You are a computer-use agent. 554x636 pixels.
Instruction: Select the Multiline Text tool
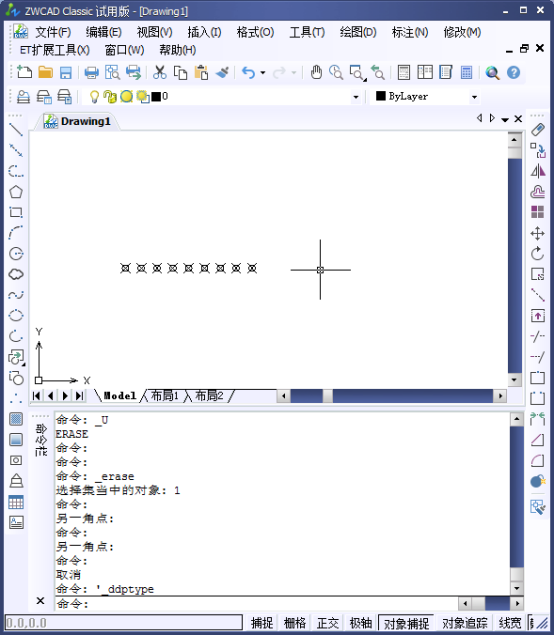point(16,522)
